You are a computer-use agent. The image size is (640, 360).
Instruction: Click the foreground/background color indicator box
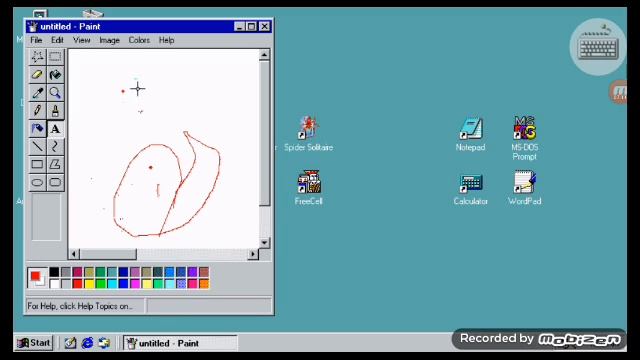(x=37, y=278)
